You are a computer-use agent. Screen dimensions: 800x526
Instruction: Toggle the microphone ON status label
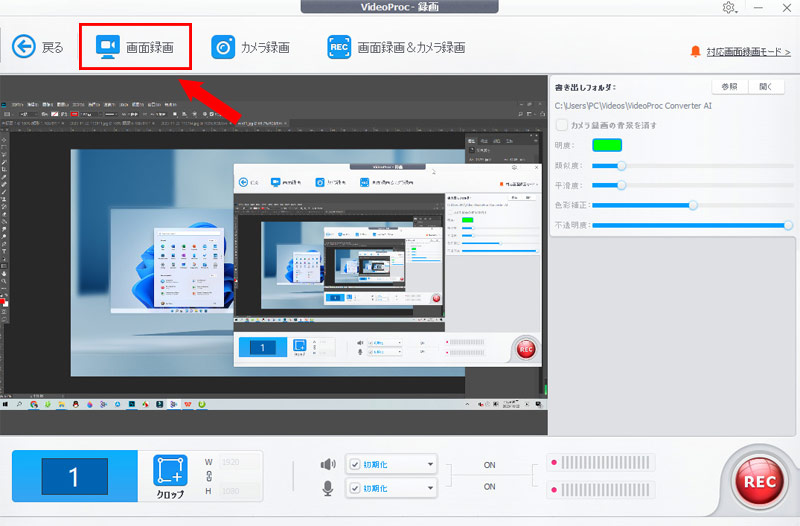tap(489, 487)
